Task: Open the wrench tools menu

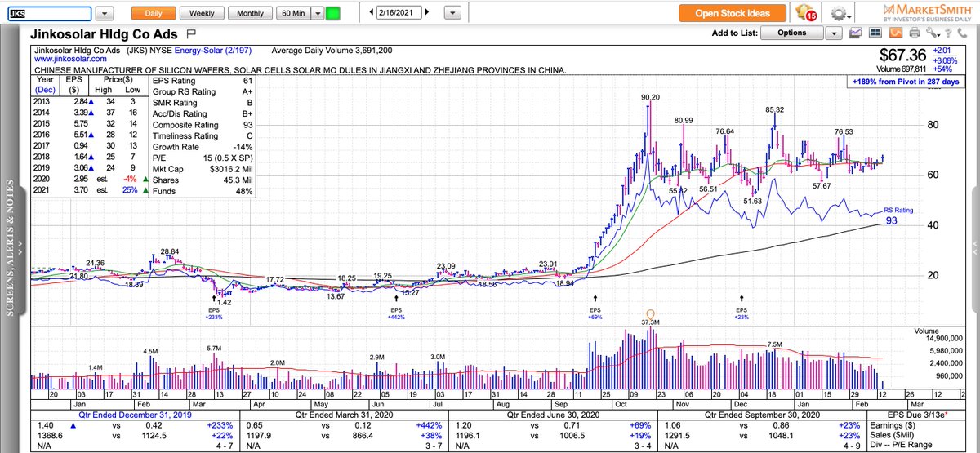Action: pyautogui.click(x=933, y=33)
